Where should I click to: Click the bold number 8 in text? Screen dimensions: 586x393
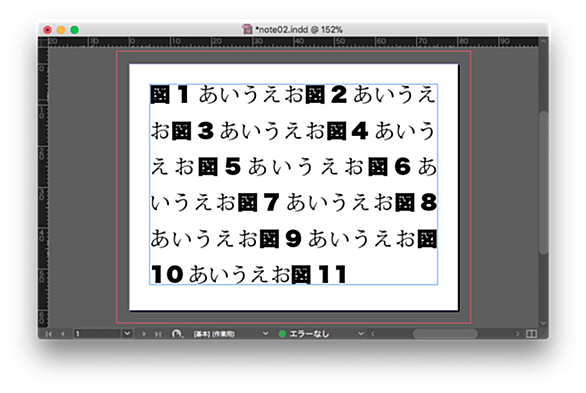click(429, 202)
